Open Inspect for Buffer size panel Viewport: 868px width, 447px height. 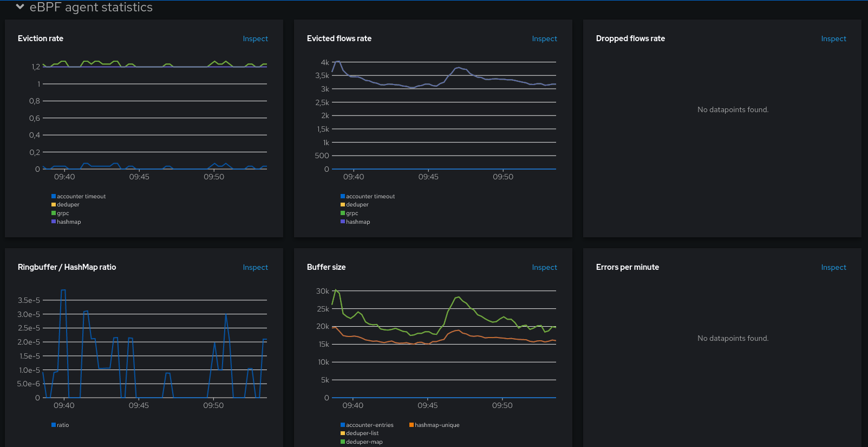click(x=544, y=268)
